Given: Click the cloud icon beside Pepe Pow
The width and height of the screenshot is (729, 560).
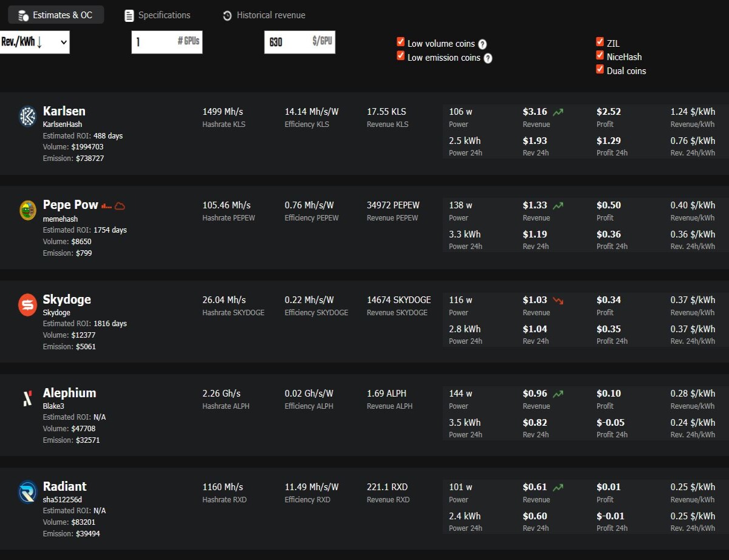Looking at the screenshot, I should tap(120, 206).
